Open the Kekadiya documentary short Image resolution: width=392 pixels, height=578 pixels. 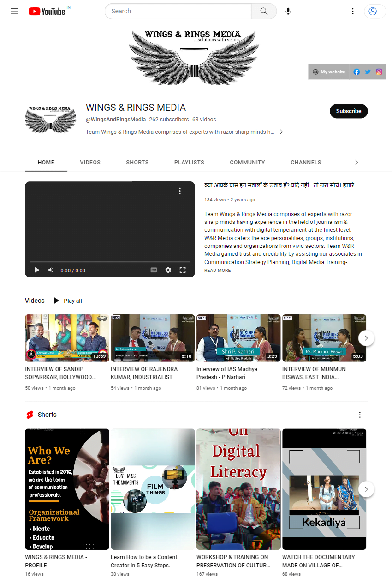324,489
